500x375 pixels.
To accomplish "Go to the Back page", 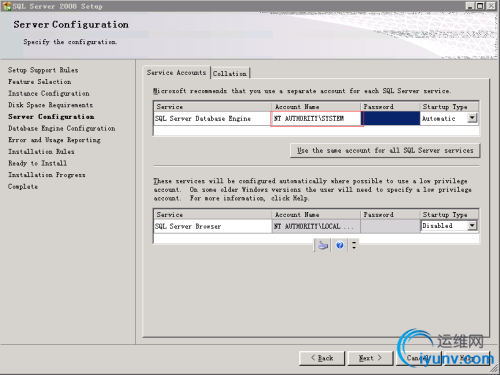I will coord(322,358).
